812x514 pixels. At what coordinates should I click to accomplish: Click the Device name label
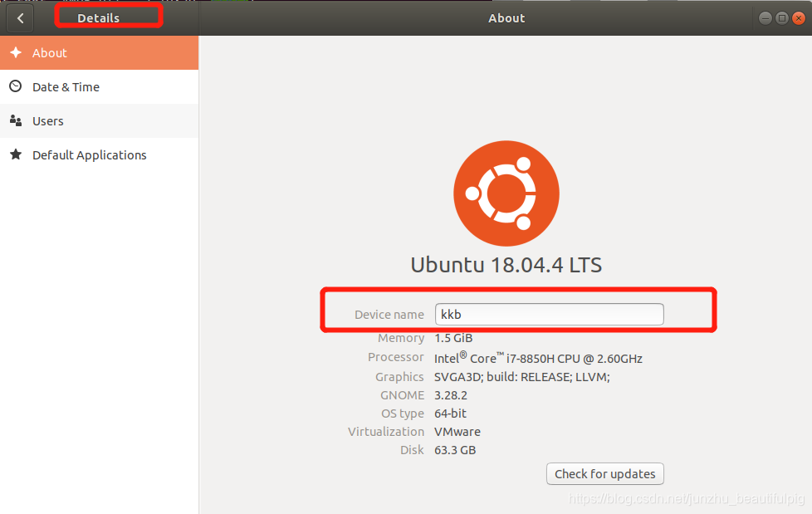(x=389, y=315)
